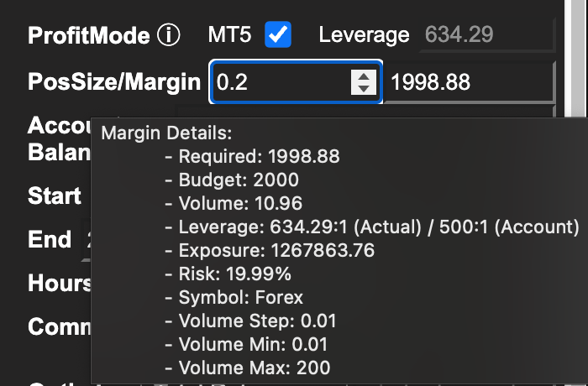Click the PosSize up stepper arrow
Viewport: 588px width, 386px height.
(x=363, y=76)
